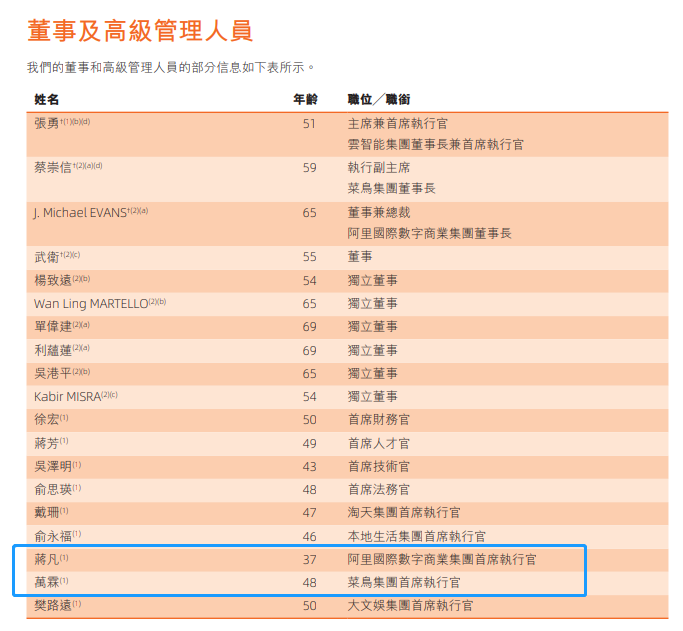This screenshot has width=683, height=631.
Task: Select the name Wan Ling MARTELLO
Action: click(91, 304)
